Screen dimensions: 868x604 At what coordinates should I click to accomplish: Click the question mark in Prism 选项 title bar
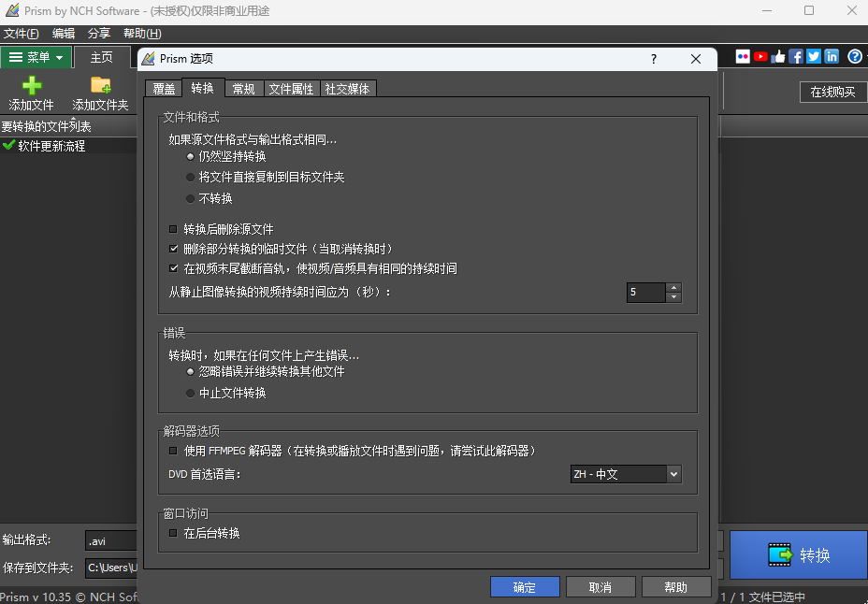click(654, 59)
